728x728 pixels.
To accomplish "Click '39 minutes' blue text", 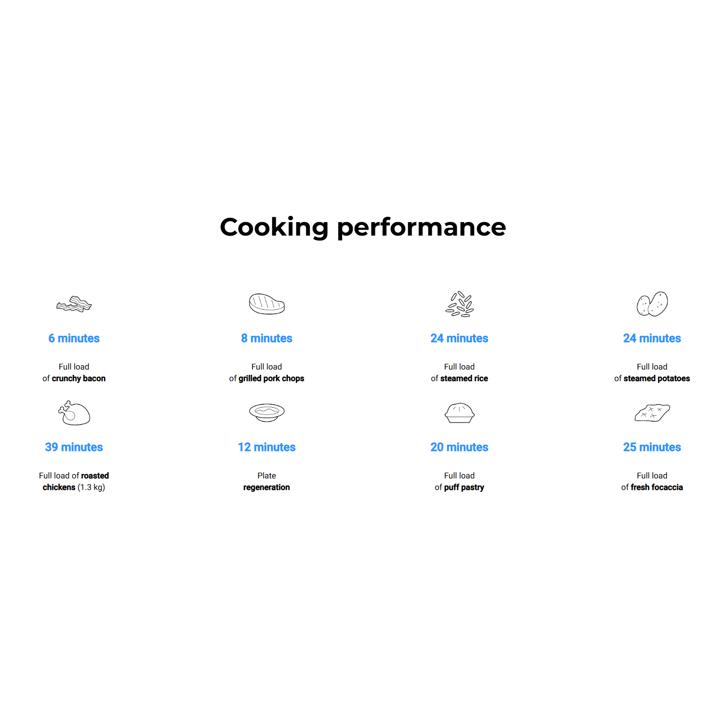I will [74, 447].
